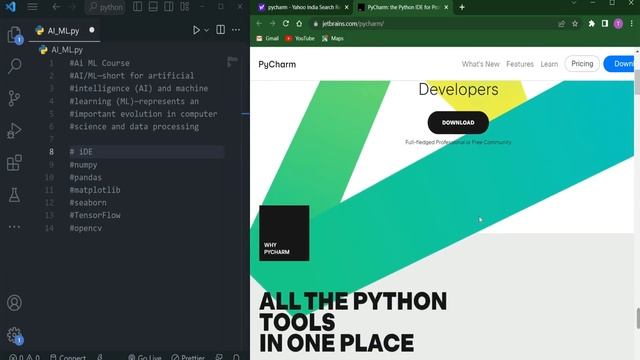The height and width of the screenshot is (360, 640).
Task: Open Features in the PyCharm nav
Action: coord(520,64)
